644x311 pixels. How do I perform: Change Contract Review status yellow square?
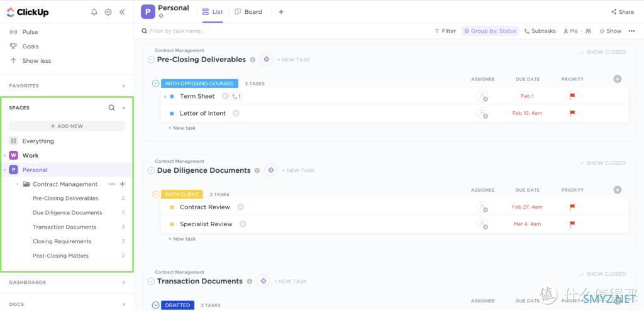coord(172,207)
